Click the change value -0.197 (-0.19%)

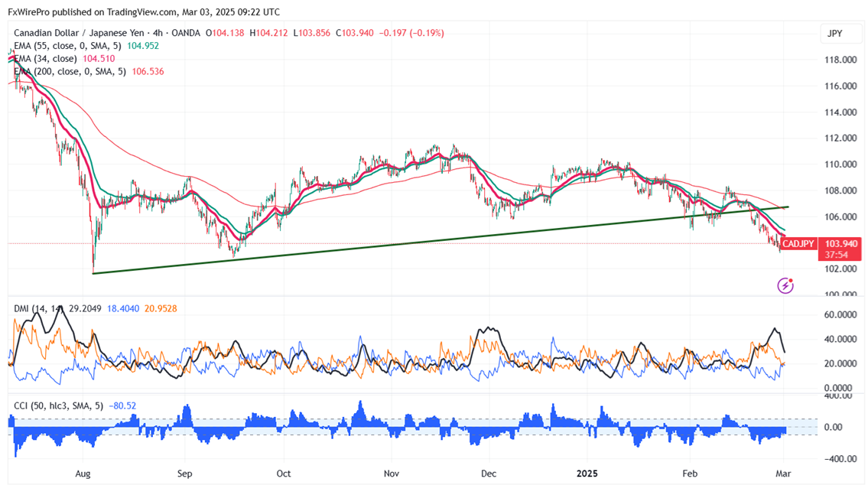pyautogui.click(x=411, y=33)
